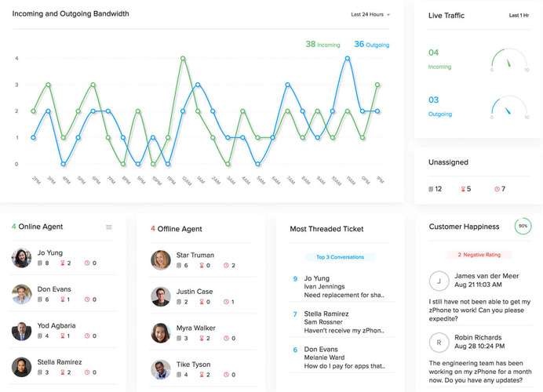Image resolution: width=543 pixels, height=392 pixels.
Task: Click Stella Ramirez's hourglass icon showing 2
Action: point(63,372)
